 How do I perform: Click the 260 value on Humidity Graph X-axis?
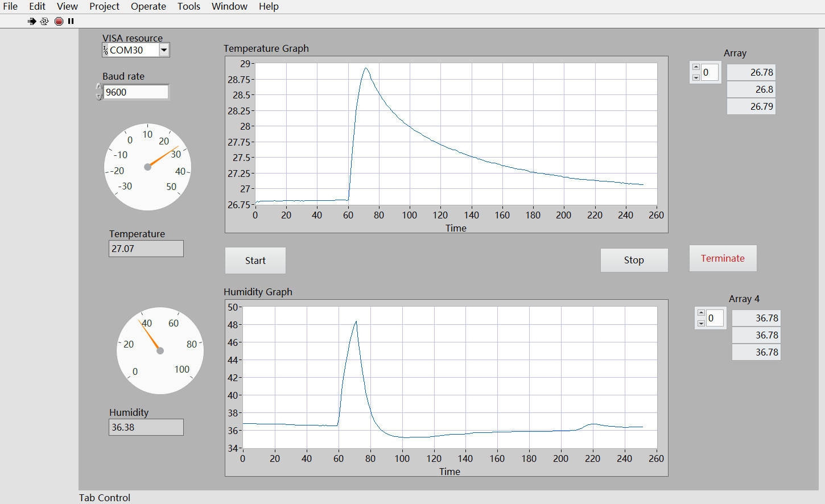tap(656, 458)
